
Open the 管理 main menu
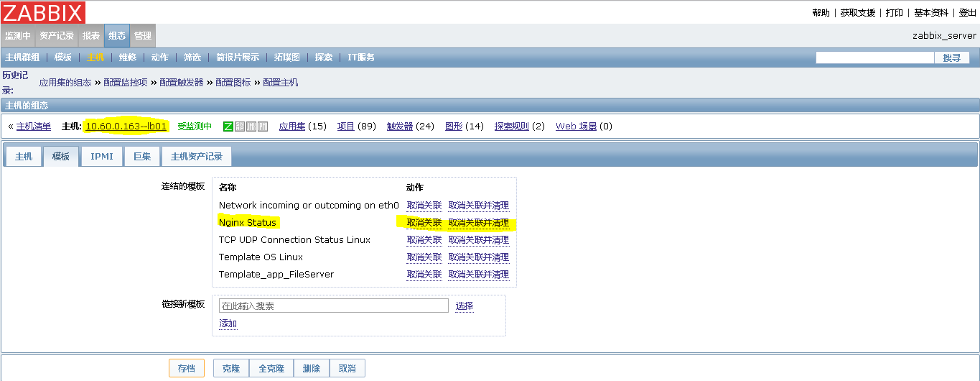(x=143, y=36)
